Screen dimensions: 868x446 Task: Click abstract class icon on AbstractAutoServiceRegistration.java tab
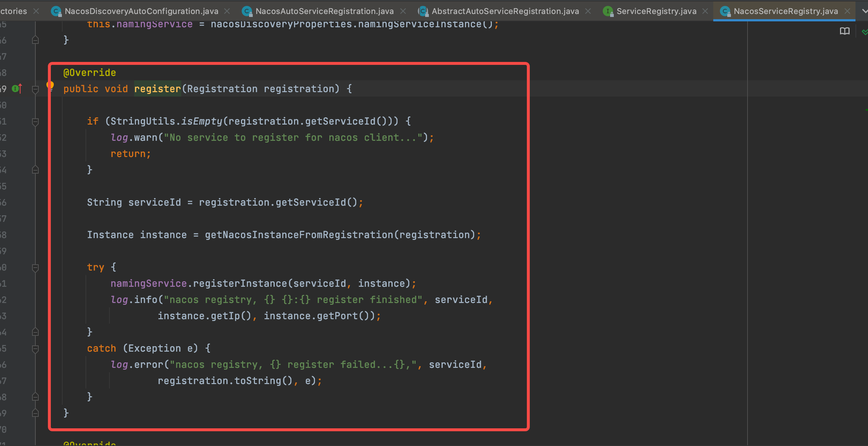click(x=423, y=11)
